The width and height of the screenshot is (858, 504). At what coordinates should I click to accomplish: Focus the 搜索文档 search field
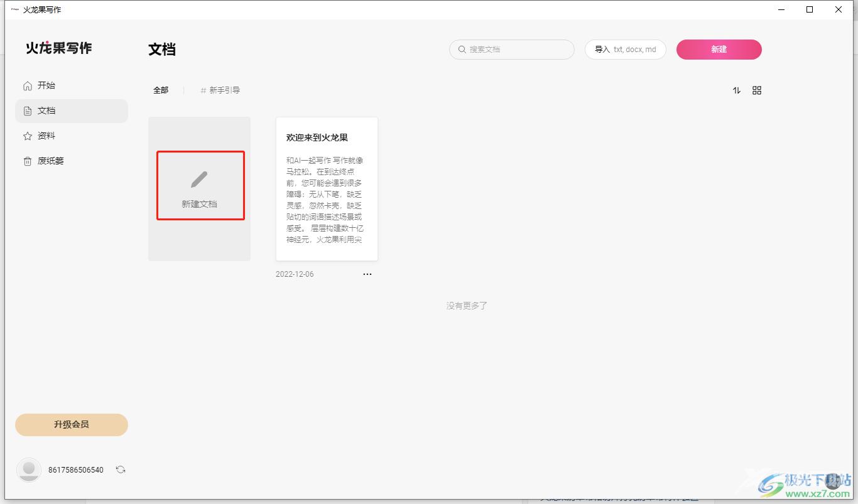point(512,50)
